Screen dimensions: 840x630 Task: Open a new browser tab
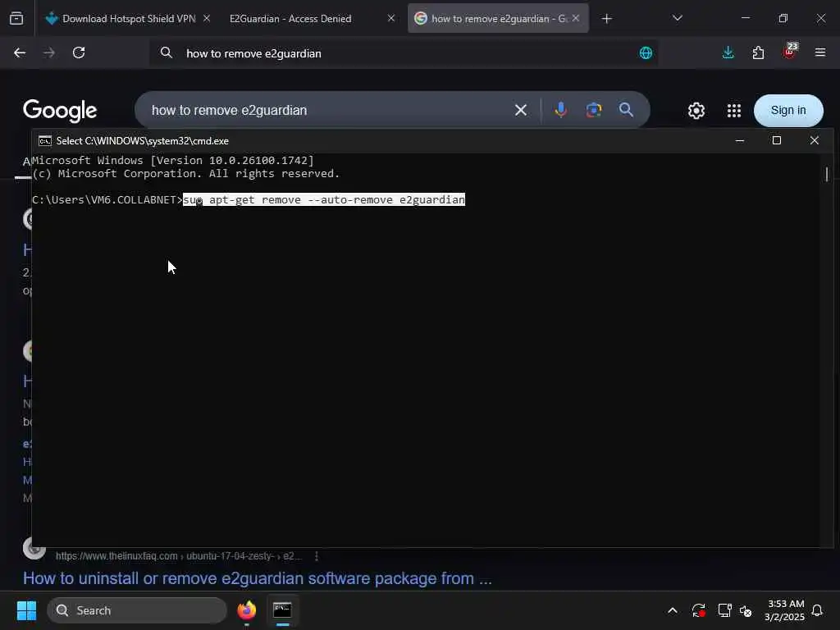point(606,19)
